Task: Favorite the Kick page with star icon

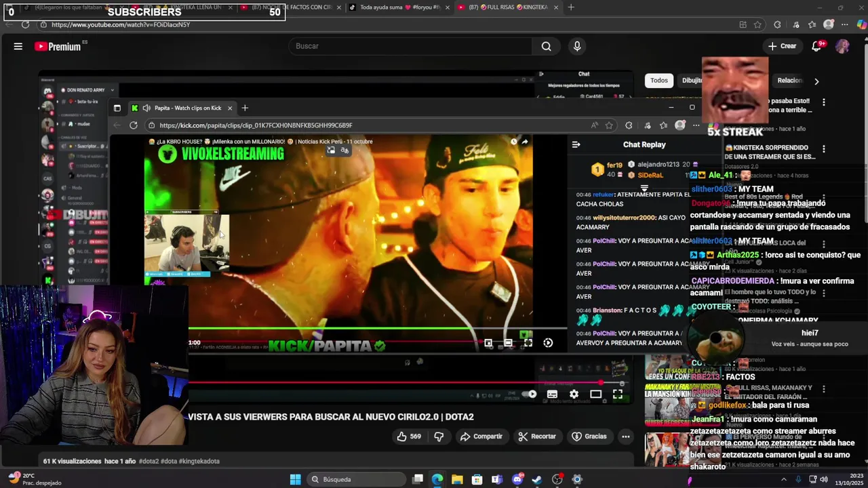Action: (x=609, y=125)
